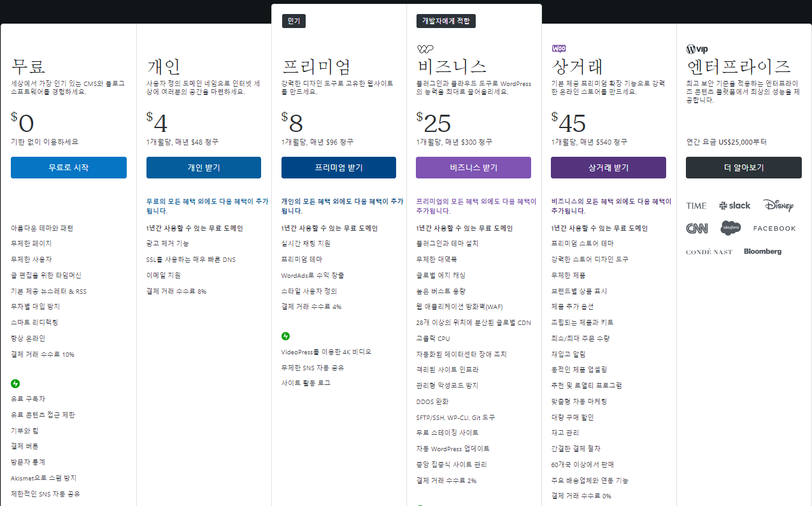Click the Bloomberg logo
This screenshot has width=812, height=506.
pyautogui.click(x=764, y=250)
